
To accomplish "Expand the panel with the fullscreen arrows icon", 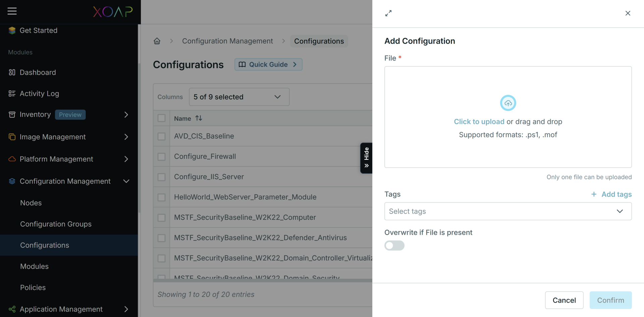I will click(x=388, y=13).
